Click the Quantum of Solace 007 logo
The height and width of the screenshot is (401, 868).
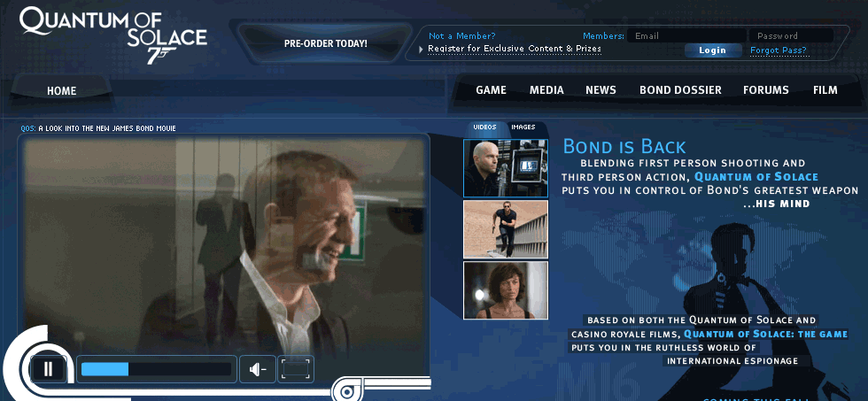tap(113, 35)
